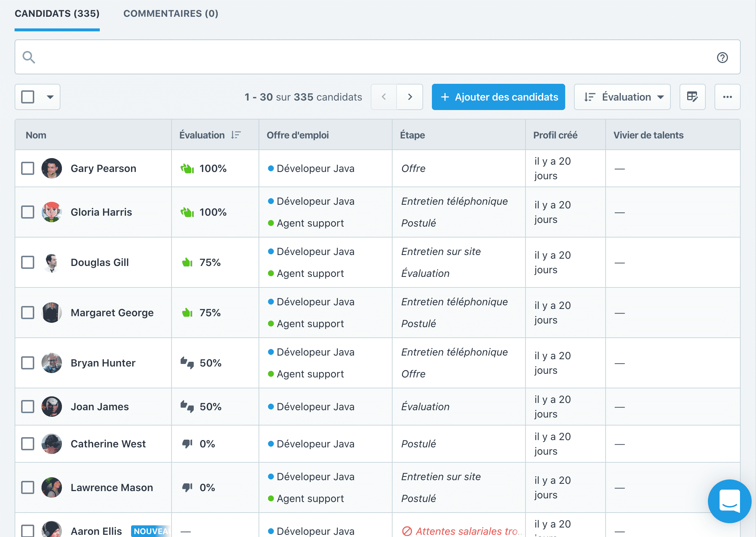756x537 pixels.
Task: Select the Douglas Gill row checkbox
Action: pos(28,262)
